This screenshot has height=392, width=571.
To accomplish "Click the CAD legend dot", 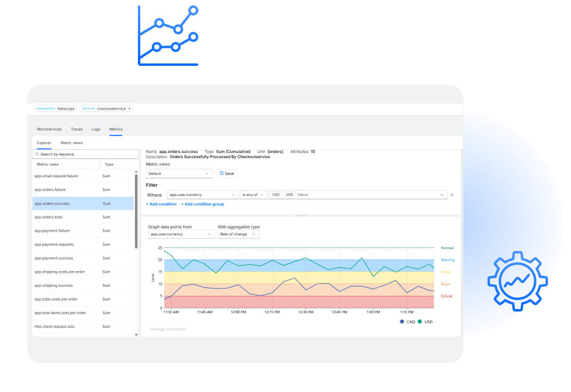I will coord(402,322).
